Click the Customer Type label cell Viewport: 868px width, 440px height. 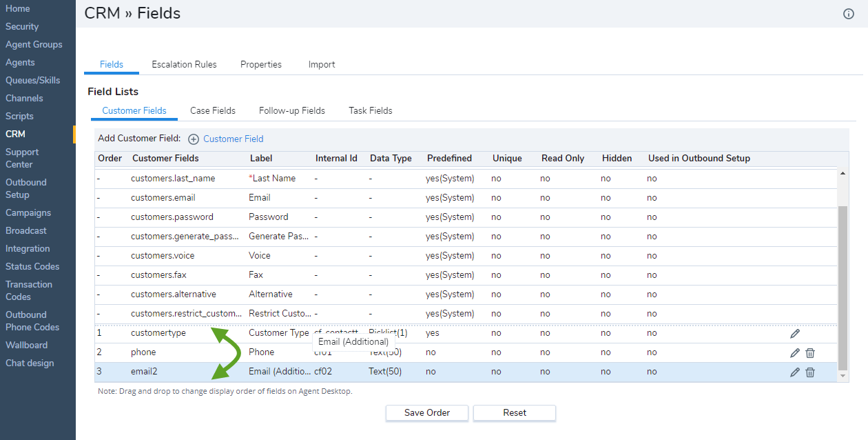tap(279, 333)
